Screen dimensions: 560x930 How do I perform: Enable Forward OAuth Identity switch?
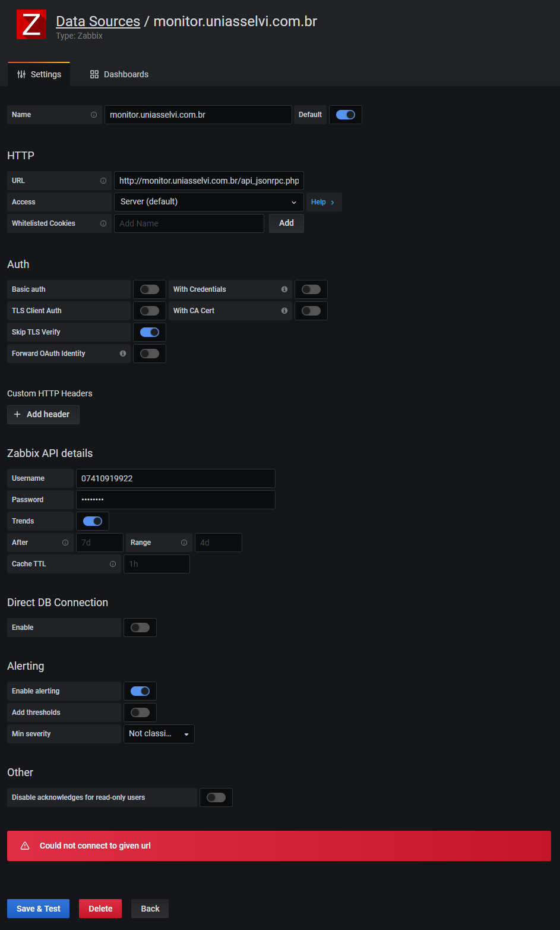[150, 354]
